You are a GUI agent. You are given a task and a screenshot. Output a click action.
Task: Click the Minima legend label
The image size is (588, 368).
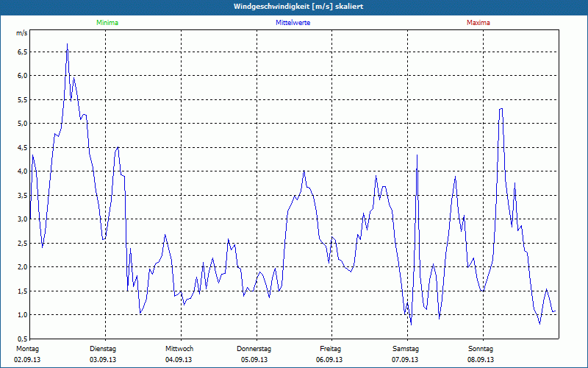107,23
